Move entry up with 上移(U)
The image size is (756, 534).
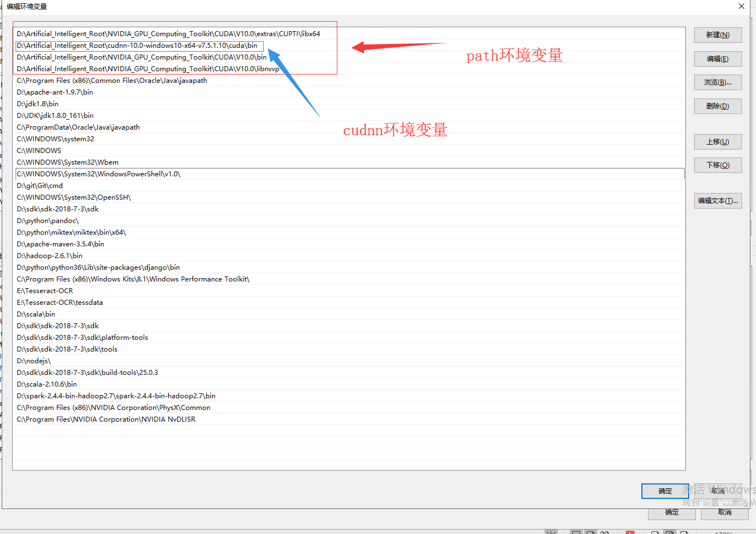tap(718, 142)
